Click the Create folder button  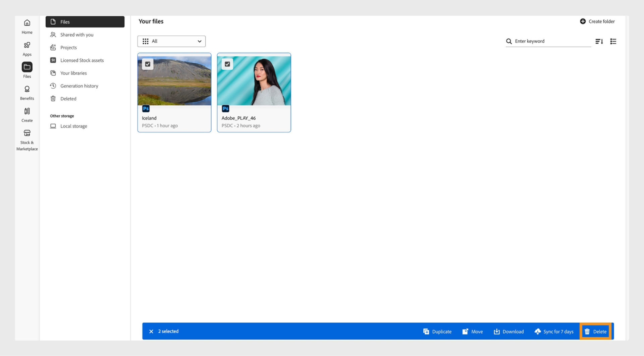point(597,21)
